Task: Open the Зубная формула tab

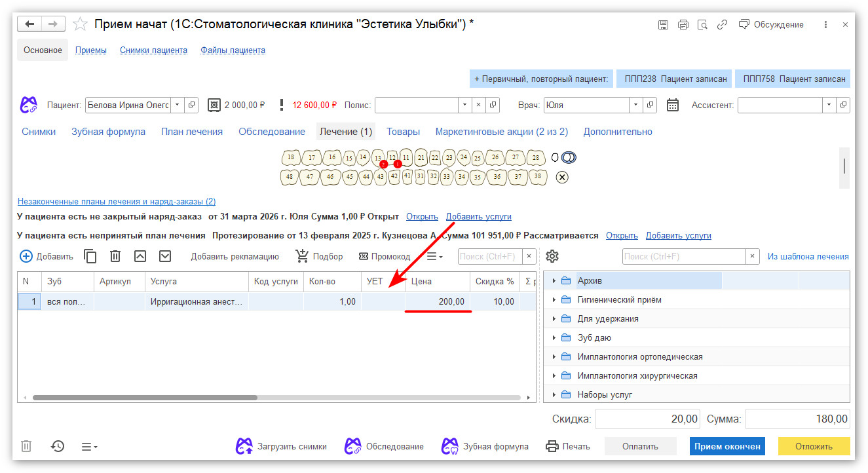Action: coord(108,132)
